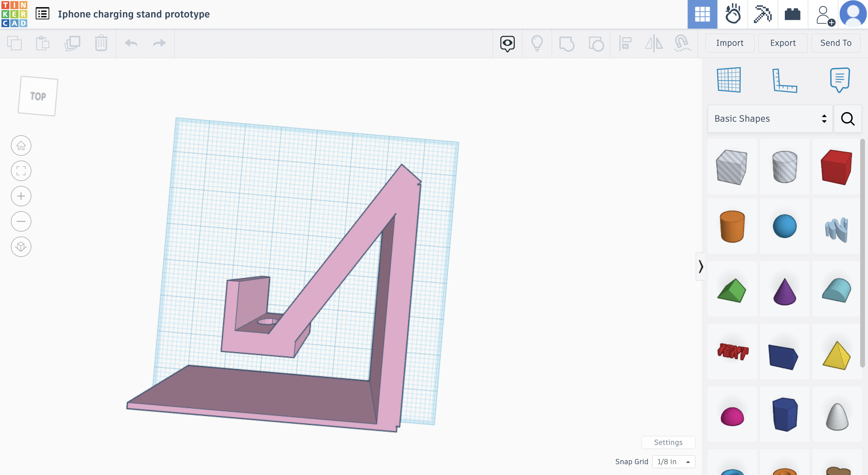The height and width of the screenshot is (475, 868).
Task: Click the Import button
Action: [730, 42]
